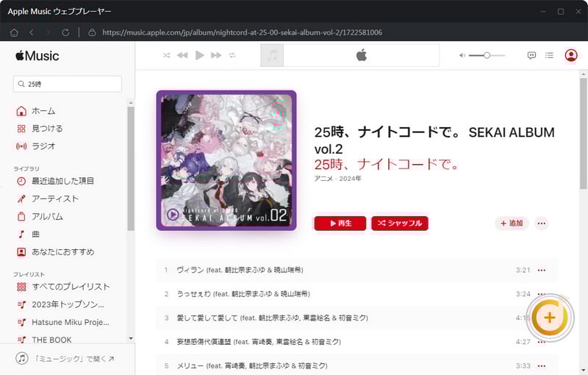Select track 1 ヴィラン
This screenshot has width=588, height=375.
pyautogui.click(x=356, y=270)
